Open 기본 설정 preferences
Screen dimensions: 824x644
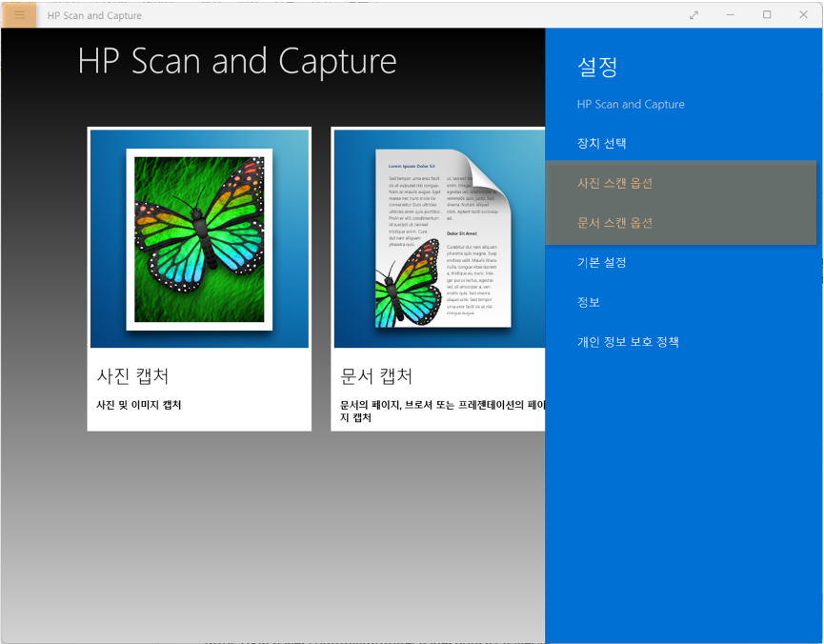pos(602,262)
